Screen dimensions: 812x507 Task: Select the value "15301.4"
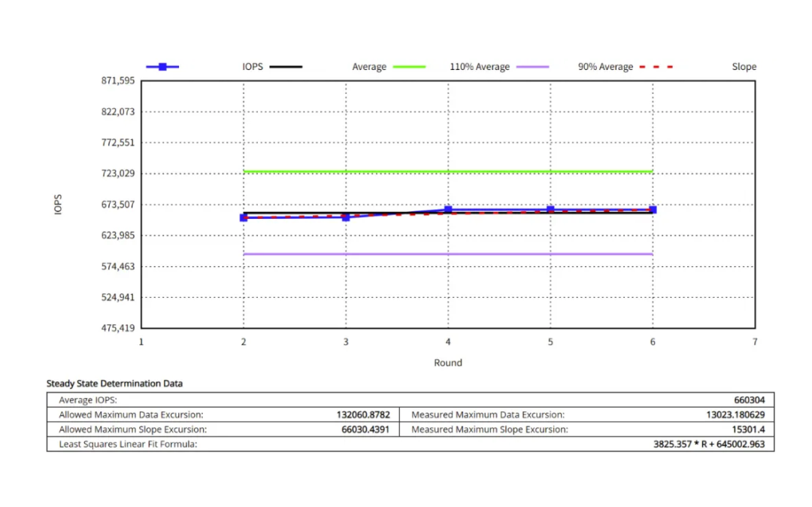pyautogui.click(x=748, y=430)
